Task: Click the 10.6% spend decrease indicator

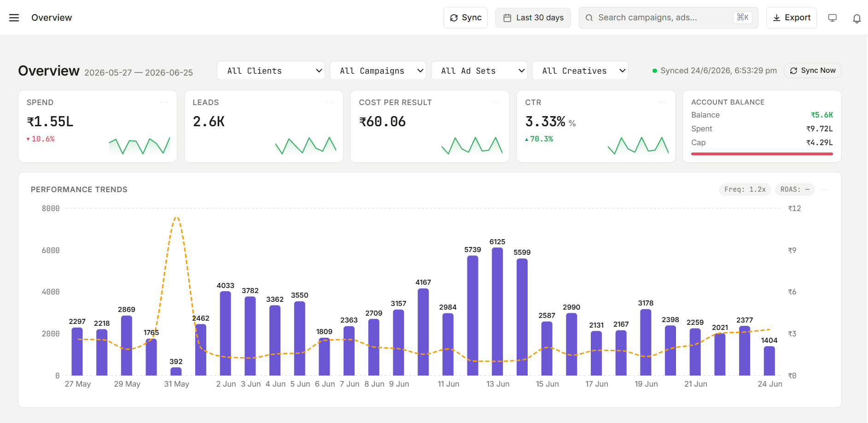Action: coord(41,139)
